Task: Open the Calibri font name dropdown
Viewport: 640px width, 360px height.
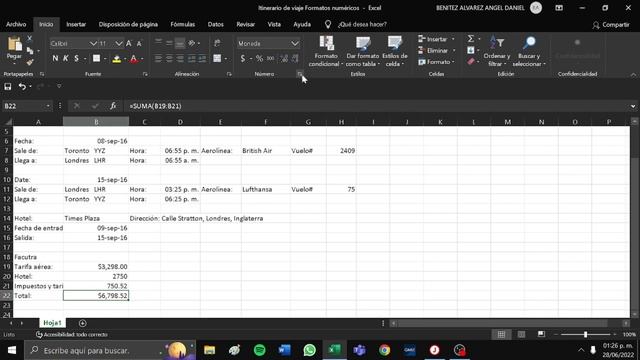Action: (x=93, y=43)
